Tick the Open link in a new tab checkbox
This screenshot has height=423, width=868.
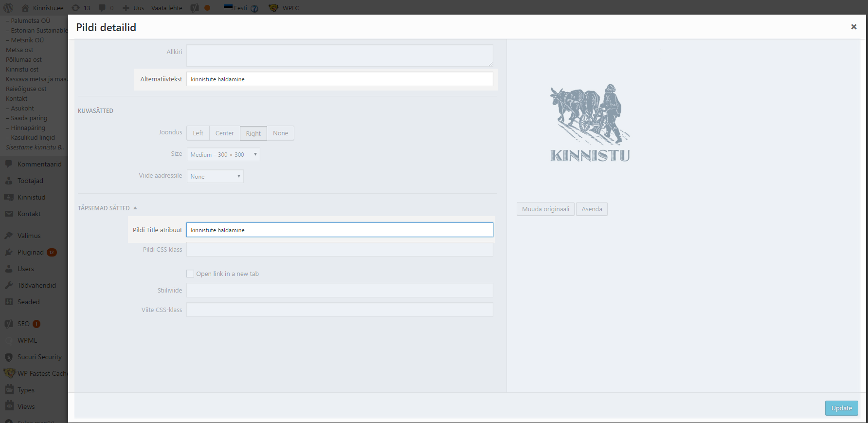[x=190, y=274]
